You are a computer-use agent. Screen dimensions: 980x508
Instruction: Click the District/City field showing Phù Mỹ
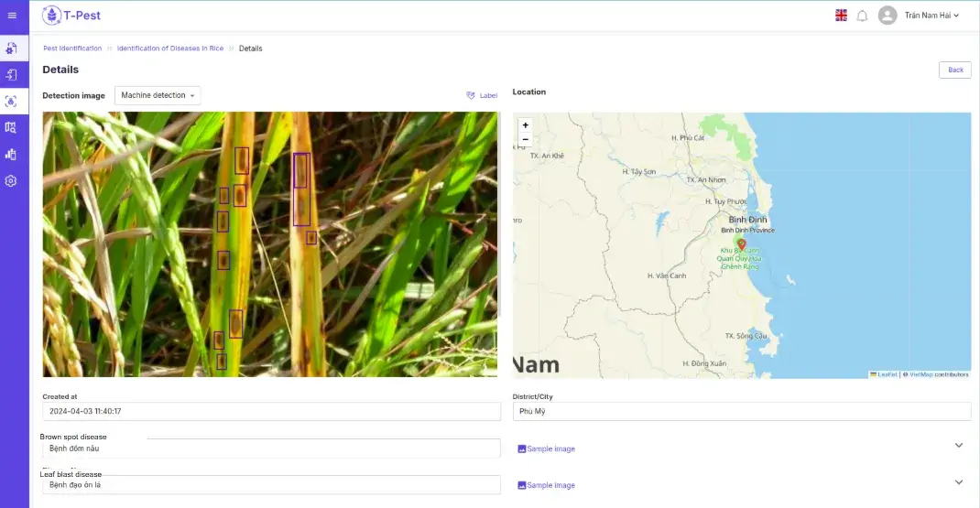pos(741,411)
